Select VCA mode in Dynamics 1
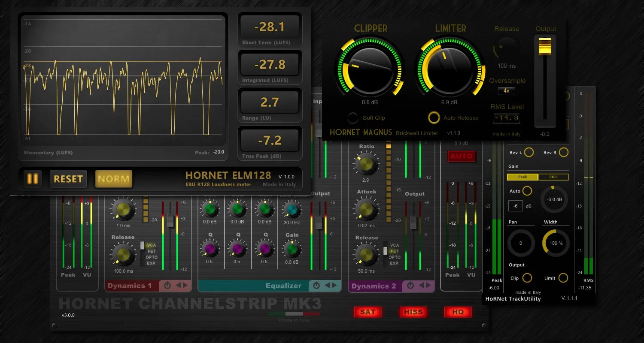 [152, 246]
